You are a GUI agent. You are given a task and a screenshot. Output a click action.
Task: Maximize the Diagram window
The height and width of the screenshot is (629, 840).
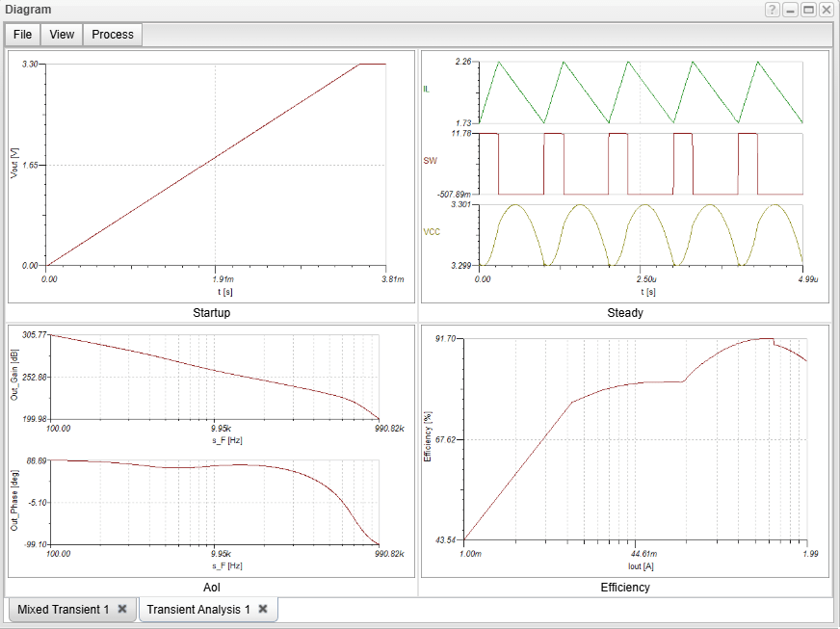(808, 10)
